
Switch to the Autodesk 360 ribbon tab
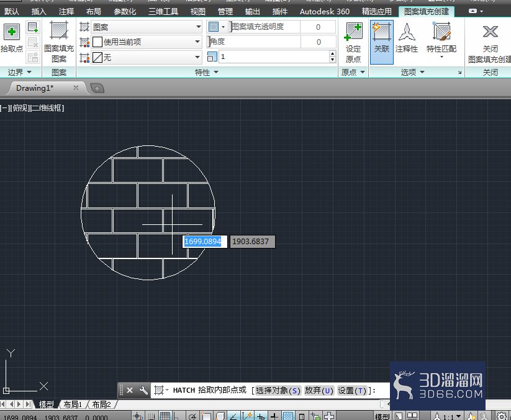click(x=325, y=12)
